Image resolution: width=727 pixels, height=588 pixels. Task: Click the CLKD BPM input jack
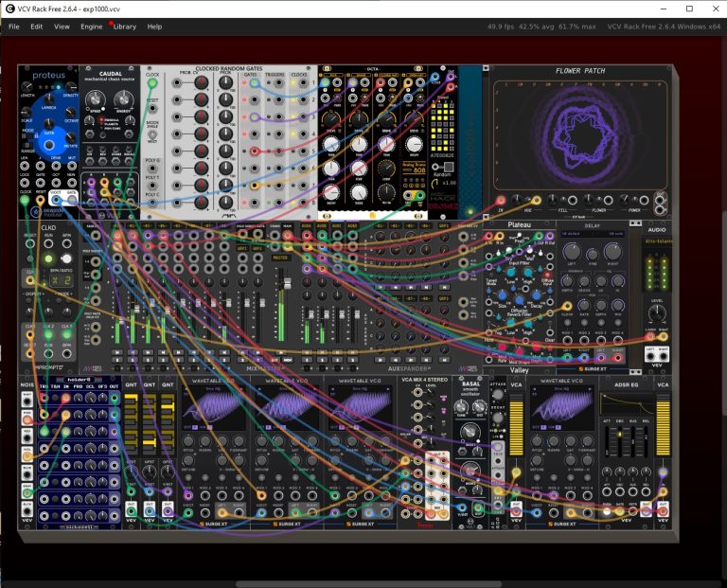[x=67, y=243]
